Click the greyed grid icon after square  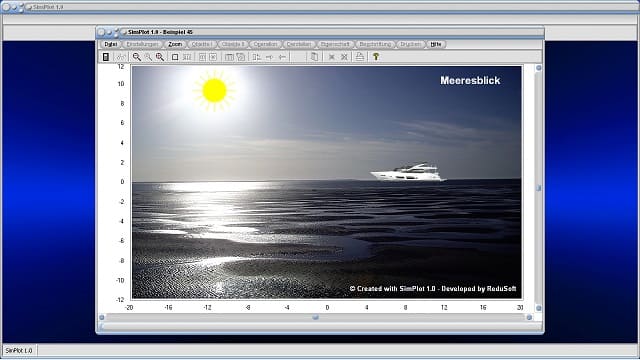tap(187, 57)
